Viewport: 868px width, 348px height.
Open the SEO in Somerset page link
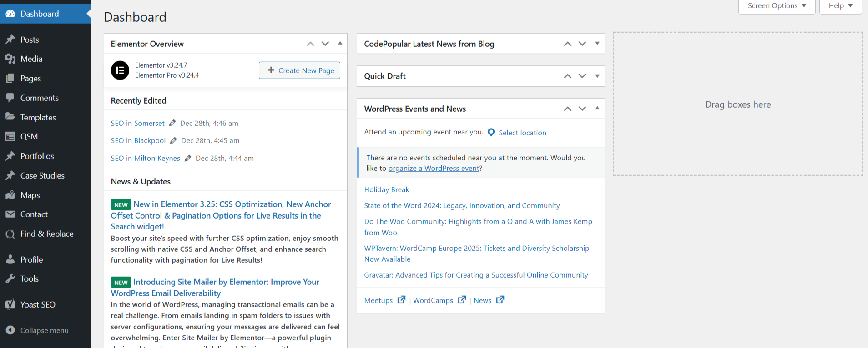137,123
